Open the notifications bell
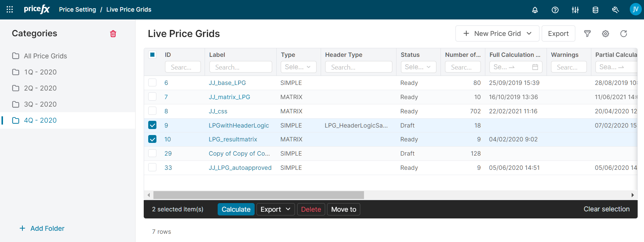 click(x=535, y=10)
